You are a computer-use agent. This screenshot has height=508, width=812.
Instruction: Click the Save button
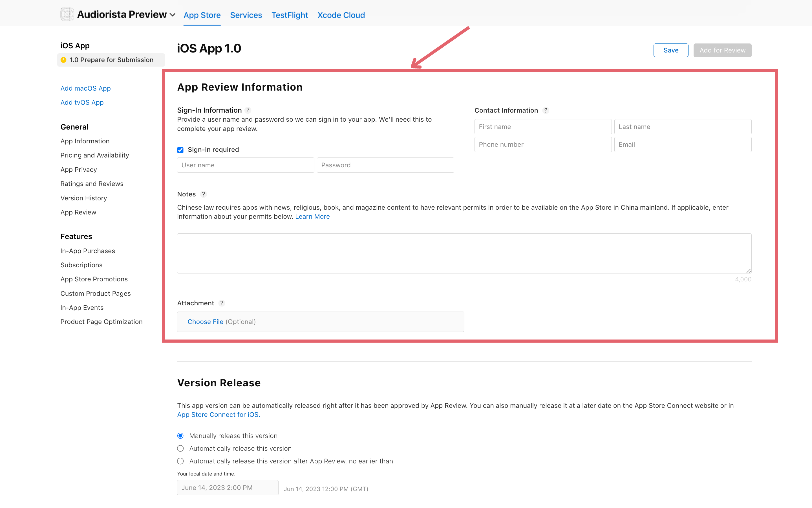pos(671,50)
